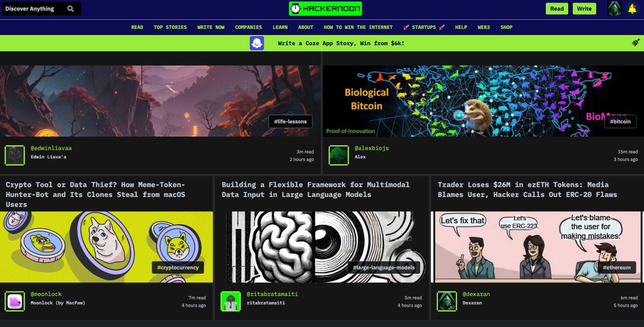Open the meme coin story image

click(x=106, y=247)
